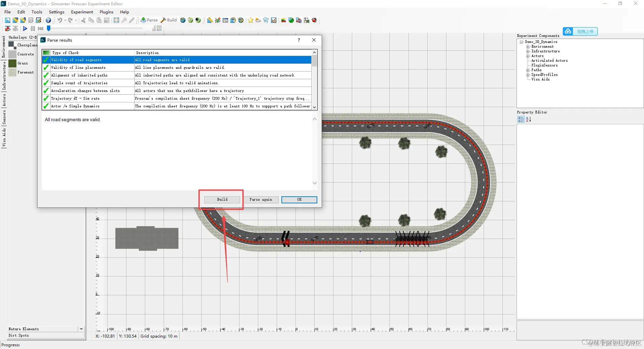
Task: Click Build button in Parse results dialog
Action: tap(222, 200)
